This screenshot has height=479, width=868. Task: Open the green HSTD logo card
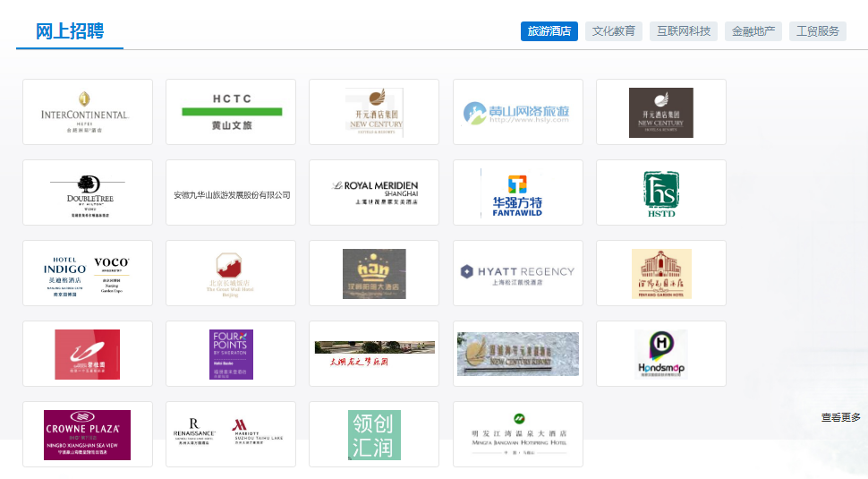pos(660,192)
